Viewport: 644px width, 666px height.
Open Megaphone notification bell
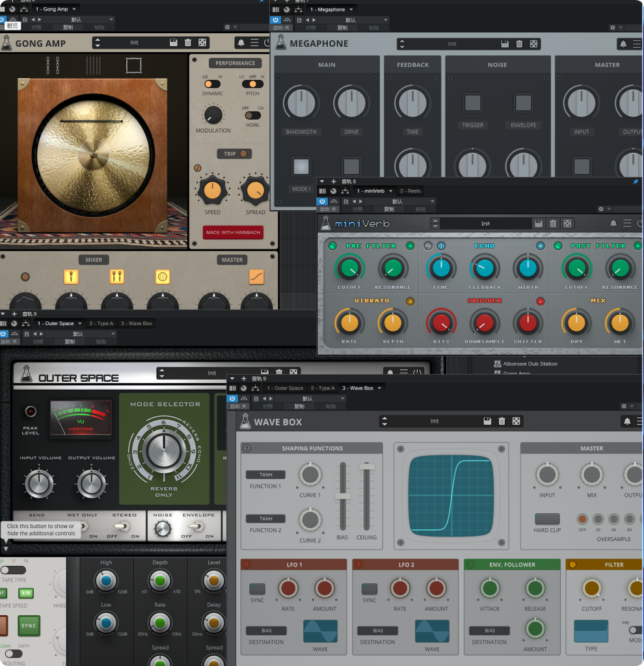pyautogui.click(x=623, y=44)
